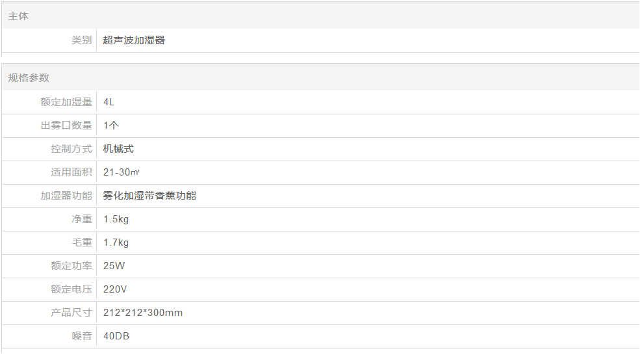This screenshot has height=355, width=644.
Task: Click the 雾化加湿带香薰功能 feature text
Action: 149,195
